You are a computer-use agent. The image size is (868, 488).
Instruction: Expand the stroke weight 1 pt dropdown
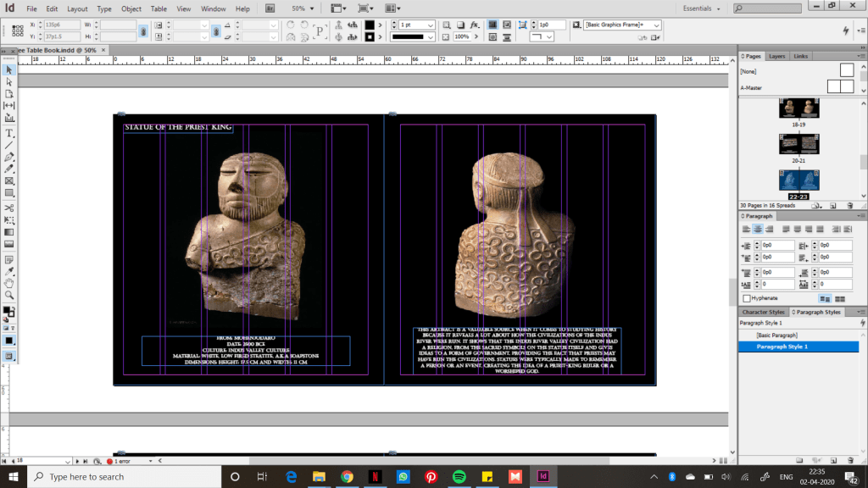pos(431,25)
